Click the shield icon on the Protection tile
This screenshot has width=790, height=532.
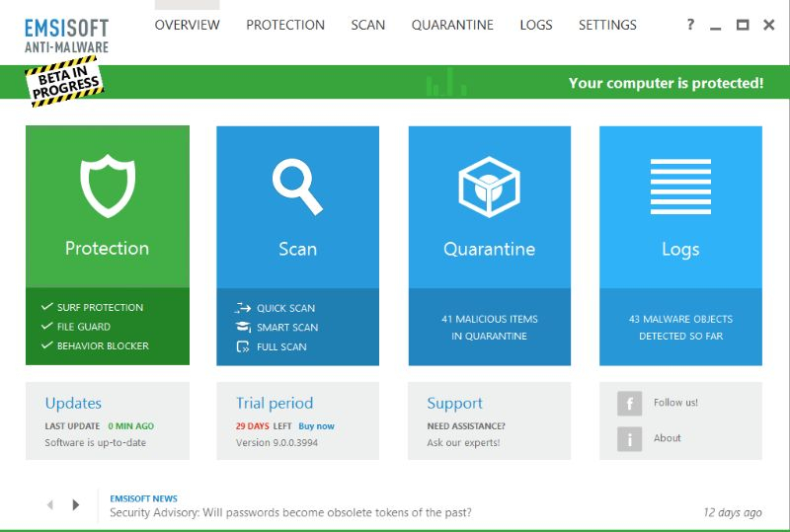tap(108, 187)
